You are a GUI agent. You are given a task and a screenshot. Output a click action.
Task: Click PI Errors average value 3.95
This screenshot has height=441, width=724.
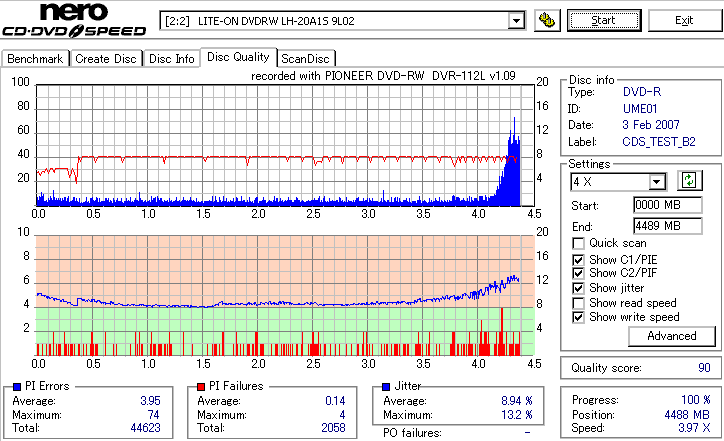point(151,401)
